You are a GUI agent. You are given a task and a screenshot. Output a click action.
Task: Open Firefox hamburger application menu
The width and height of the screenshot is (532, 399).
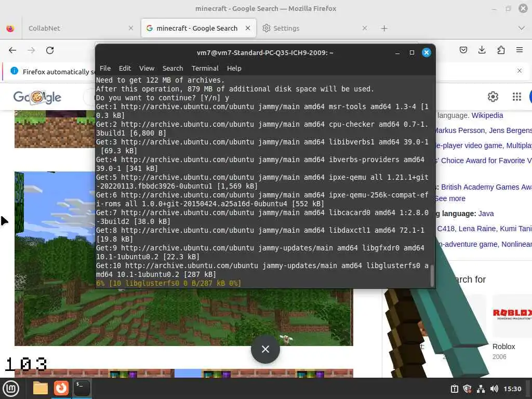pos(520,50)
